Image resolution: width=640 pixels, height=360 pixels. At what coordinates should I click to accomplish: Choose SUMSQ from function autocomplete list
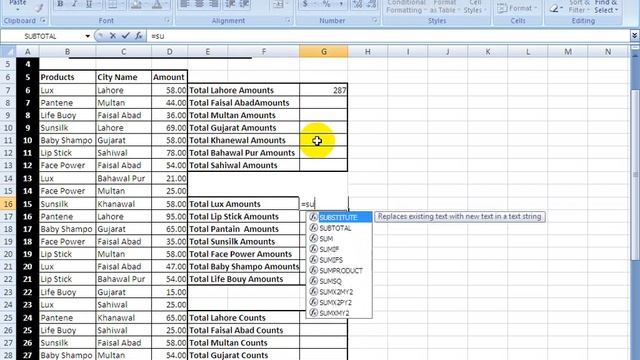coord(339,281)
